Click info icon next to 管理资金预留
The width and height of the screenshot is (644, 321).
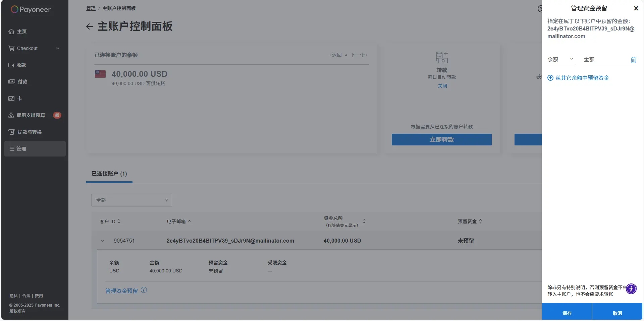pyautogui.click(x=144, y=290)
